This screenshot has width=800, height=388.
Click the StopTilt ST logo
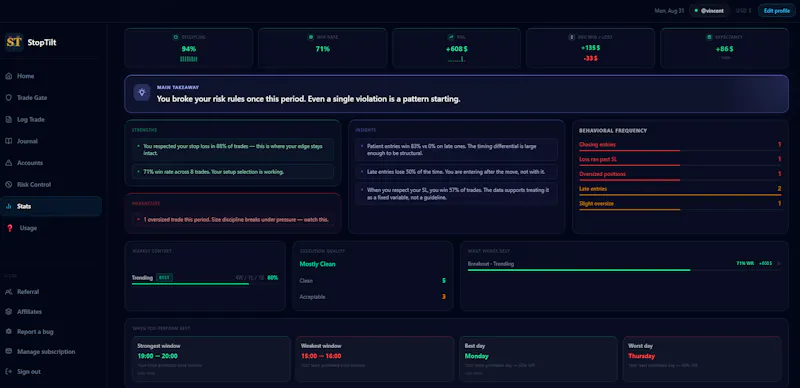click(x=14, y=42)
